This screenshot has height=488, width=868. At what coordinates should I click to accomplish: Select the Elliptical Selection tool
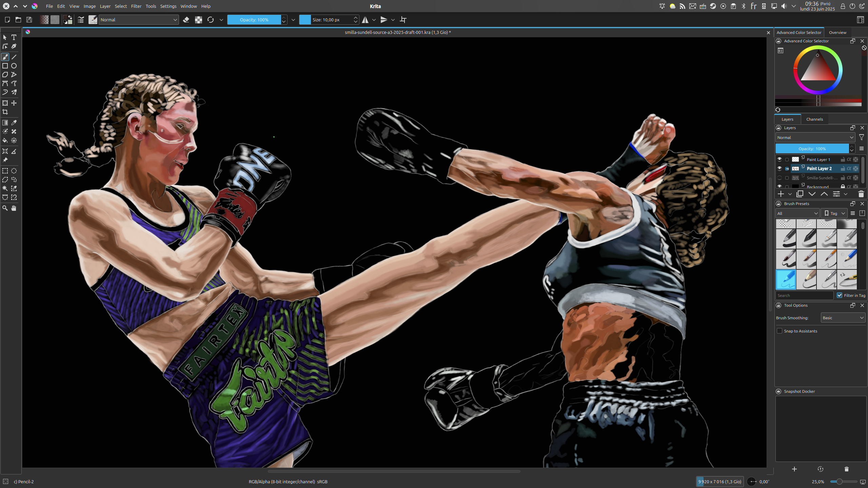click(14, 171)
